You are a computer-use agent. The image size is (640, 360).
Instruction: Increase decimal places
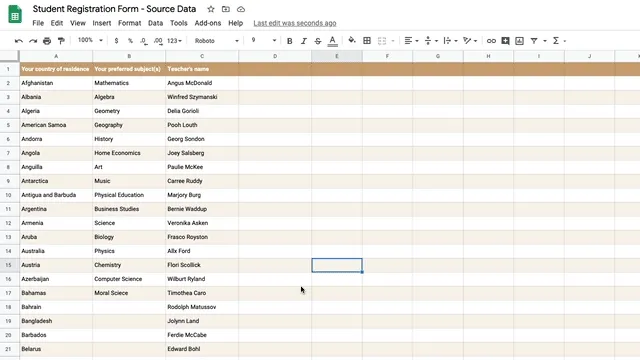pos(158,41)
